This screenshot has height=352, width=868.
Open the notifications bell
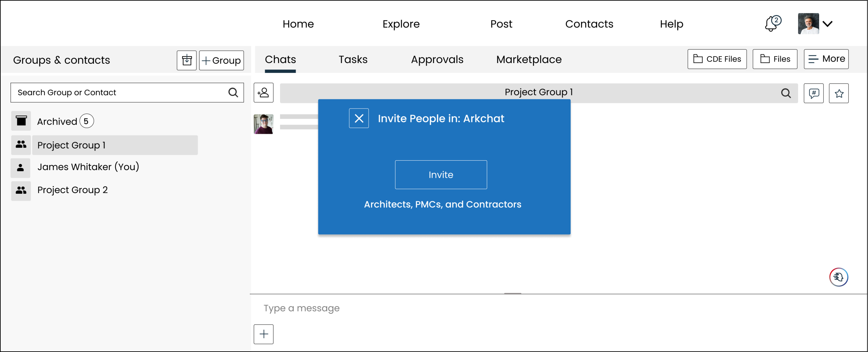[x=772, y=24]
